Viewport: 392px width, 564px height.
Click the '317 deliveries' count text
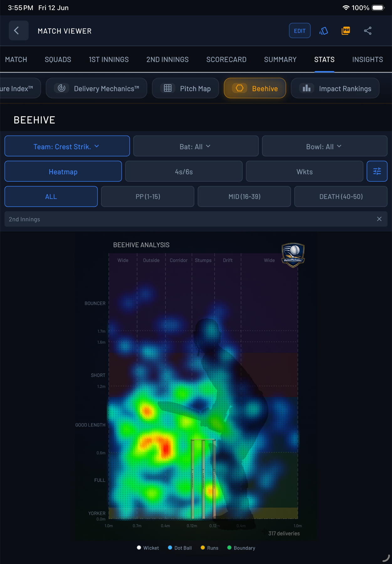click(284, 533)
